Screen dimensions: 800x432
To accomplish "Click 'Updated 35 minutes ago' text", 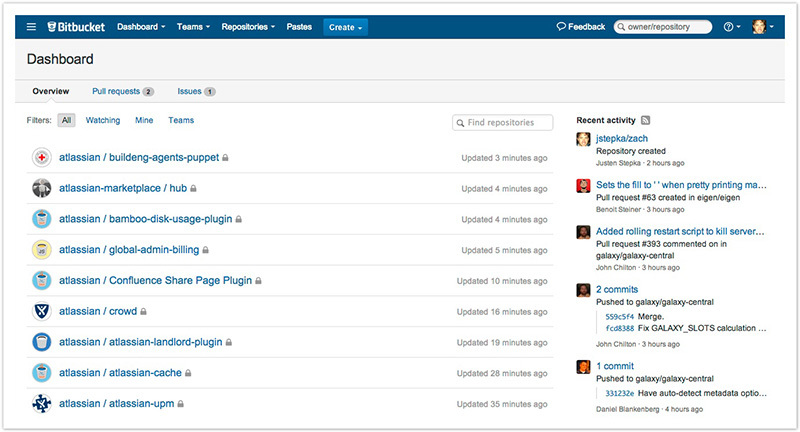I will click(x=502, y=404).
